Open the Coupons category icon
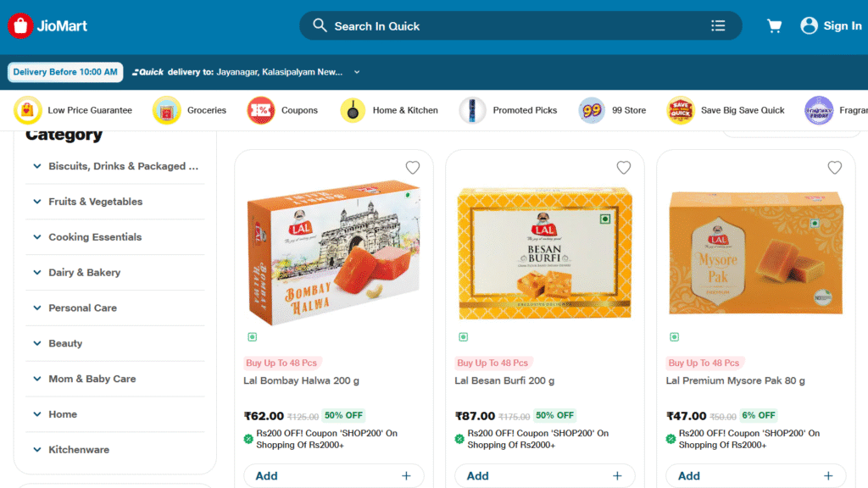 260,110
